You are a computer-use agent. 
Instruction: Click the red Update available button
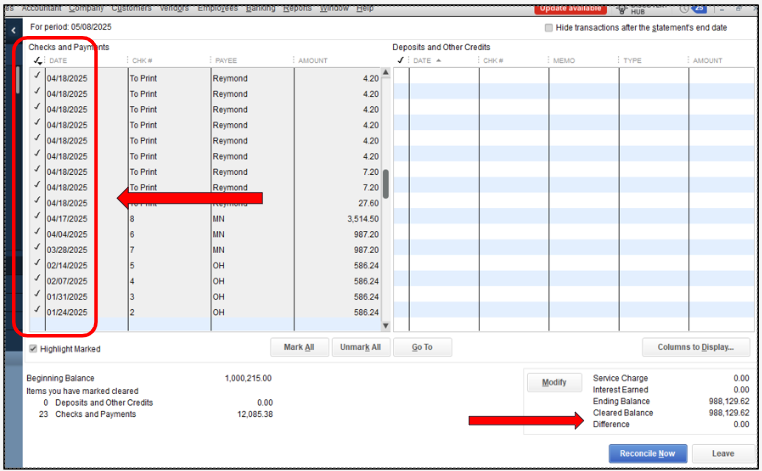[x=571, y=9]
